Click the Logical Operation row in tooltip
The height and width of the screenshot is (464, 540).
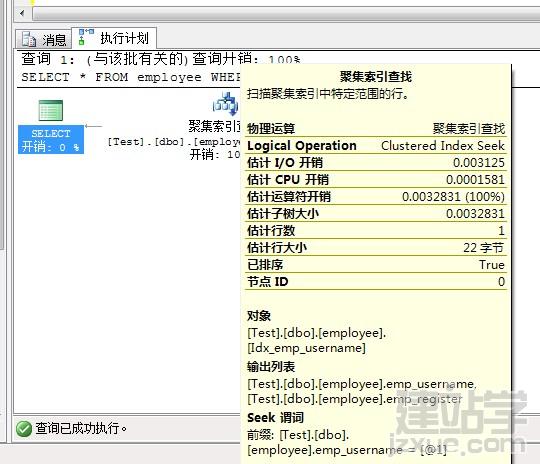(x=376, y=145)
